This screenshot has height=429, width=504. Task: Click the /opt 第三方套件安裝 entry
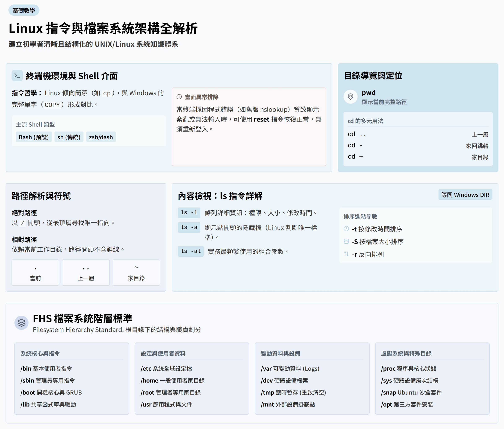point(407,404)
